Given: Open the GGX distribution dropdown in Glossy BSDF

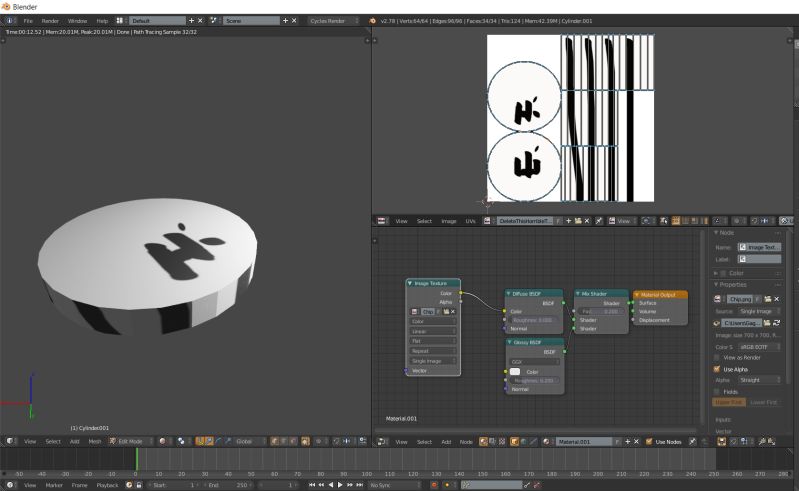Looking at the screenshot, I should click(x=534, y=362).
